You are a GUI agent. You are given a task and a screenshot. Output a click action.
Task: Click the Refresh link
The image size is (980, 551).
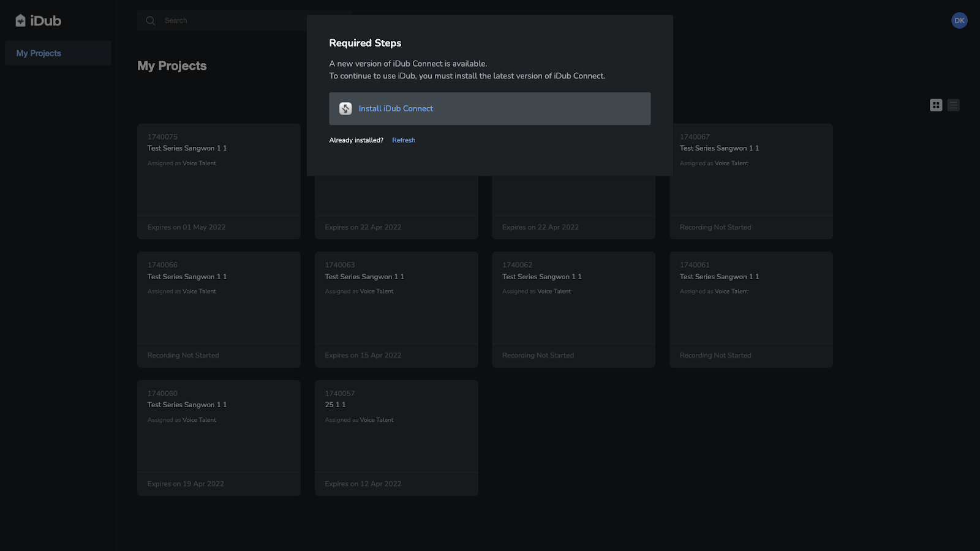pos(404,140)
